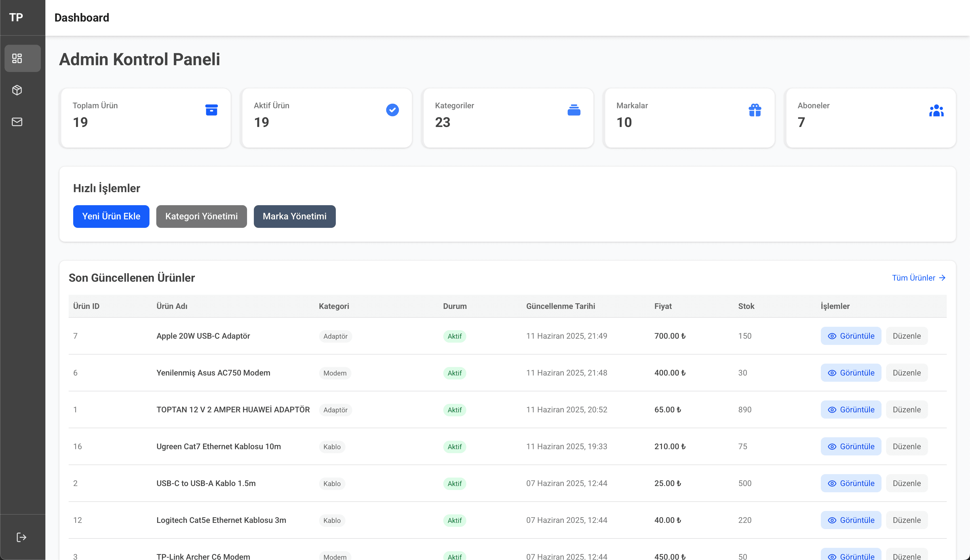970x560 pixels.
Task: View the USB-C to USB-A Kablo 1.5m
Action: 851,483
